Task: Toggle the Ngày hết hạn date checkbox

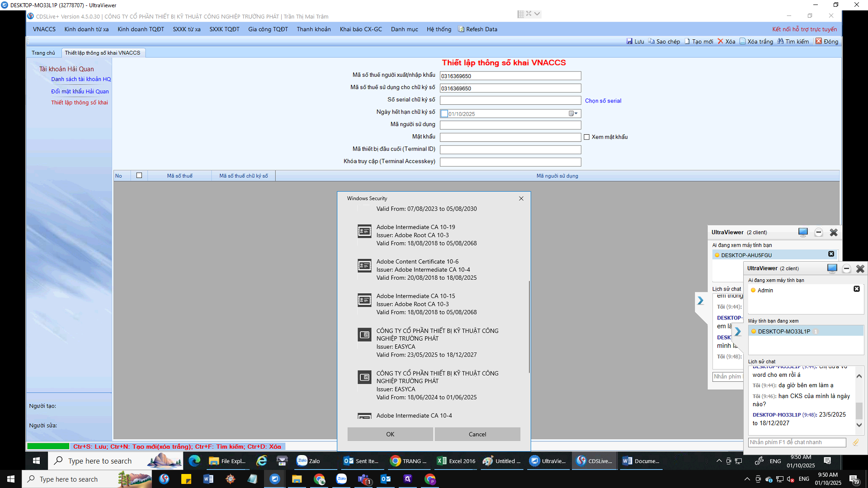Action: pyautogui.click(x=444, y=114)
